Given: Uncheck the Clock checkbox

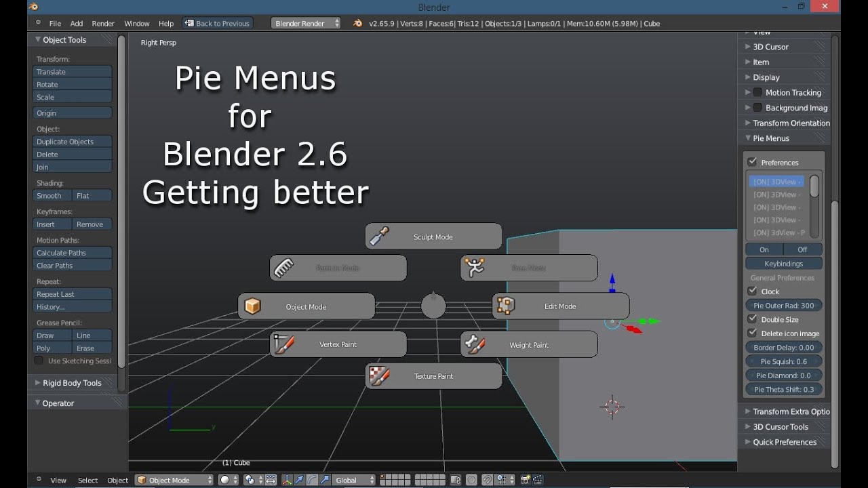Looking at the screenshot, I should coord(752,291).
